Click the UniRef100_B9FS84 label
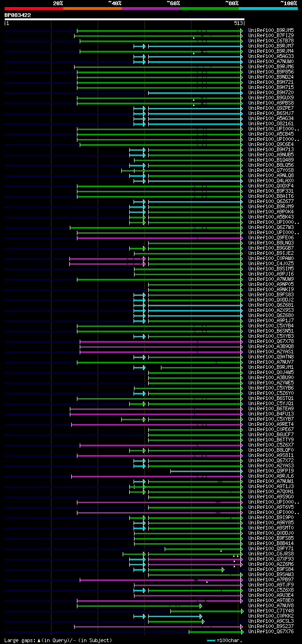The image size is (302, 644). [x=271, y=569]
